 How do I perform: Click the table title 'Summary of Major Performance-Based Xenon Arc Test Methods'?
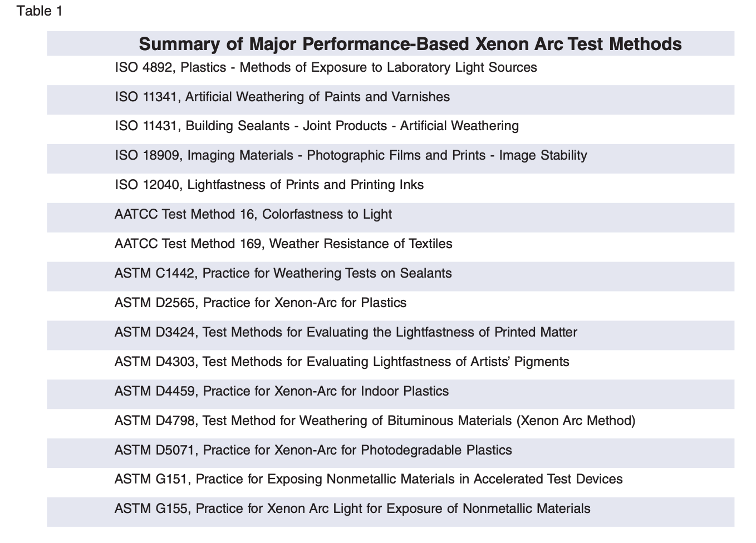pos(410,44)
